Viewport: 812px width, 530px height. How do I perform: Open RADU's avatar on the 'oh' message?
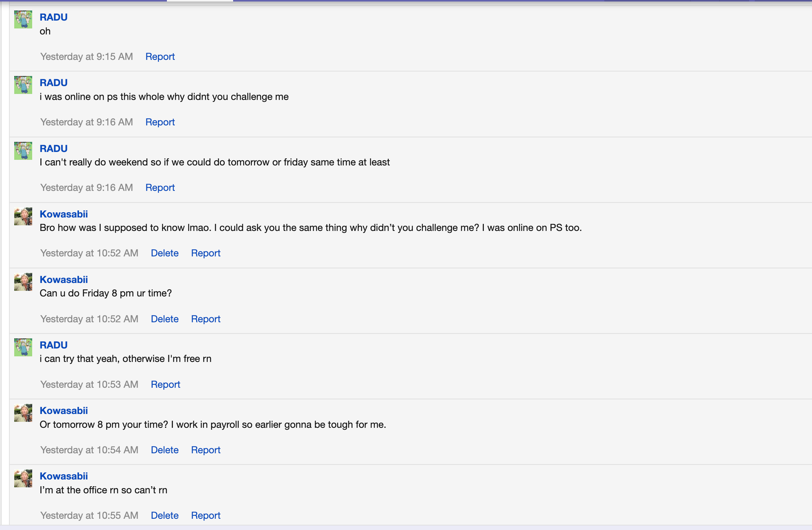[23, 19]
